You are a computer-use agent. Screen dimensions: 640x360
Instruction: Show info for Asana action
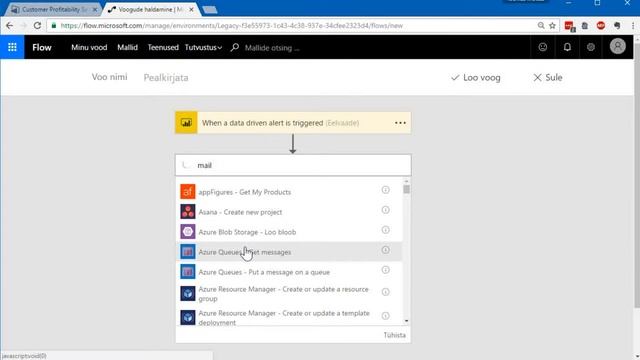click(385, 210)
